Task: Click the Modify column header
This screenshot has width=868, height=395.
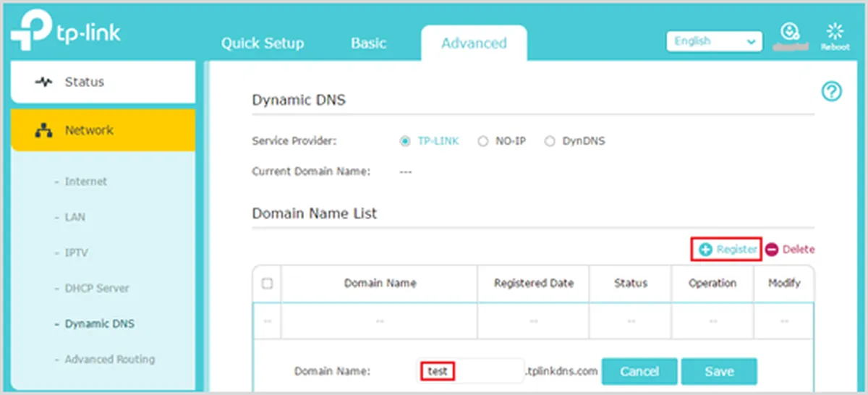Action: coord(784,283)
